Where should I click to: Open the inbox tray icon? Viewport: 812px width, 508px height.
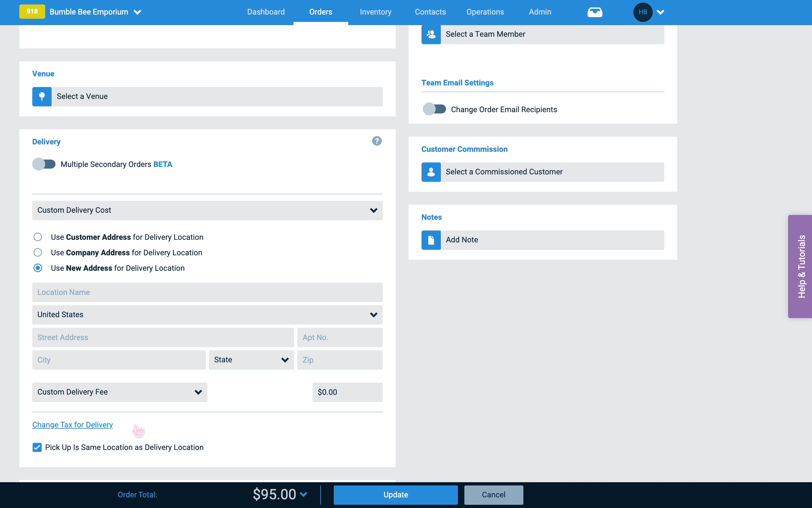pos(595,12)
